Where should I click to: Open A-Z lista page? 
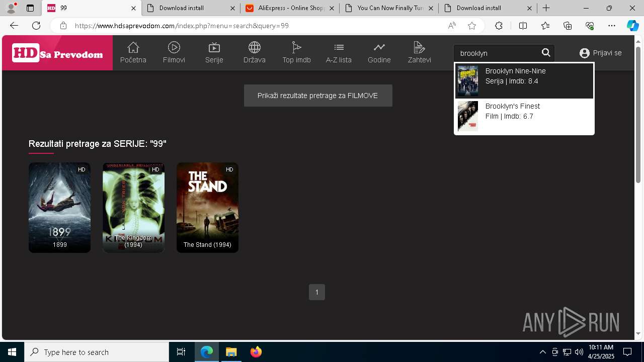(x=339, y=53)
